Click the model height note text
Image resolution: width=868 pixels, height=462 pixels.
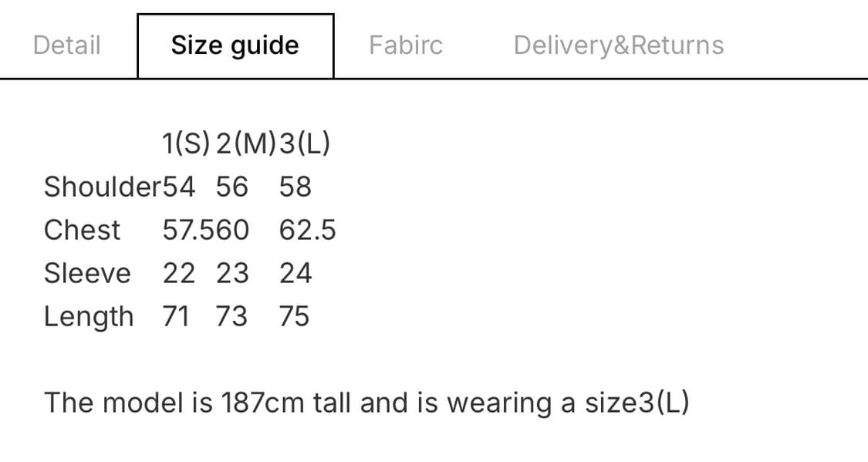366,403
